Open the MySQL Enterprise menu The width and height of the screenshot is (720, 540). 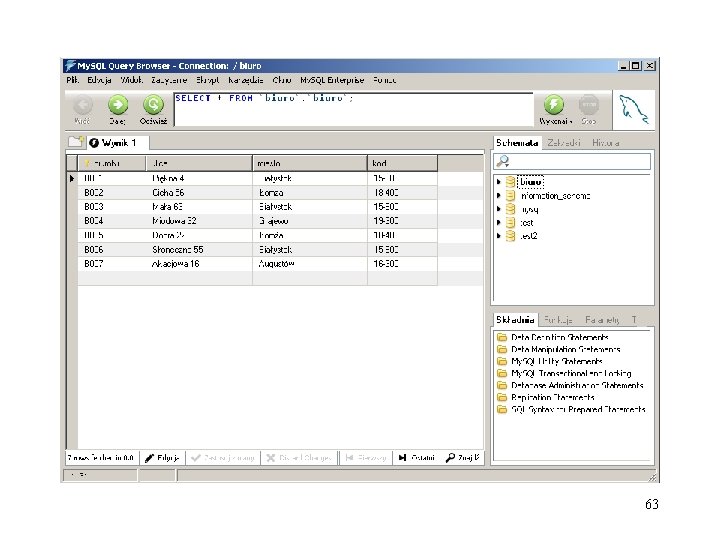pos(332,80)
